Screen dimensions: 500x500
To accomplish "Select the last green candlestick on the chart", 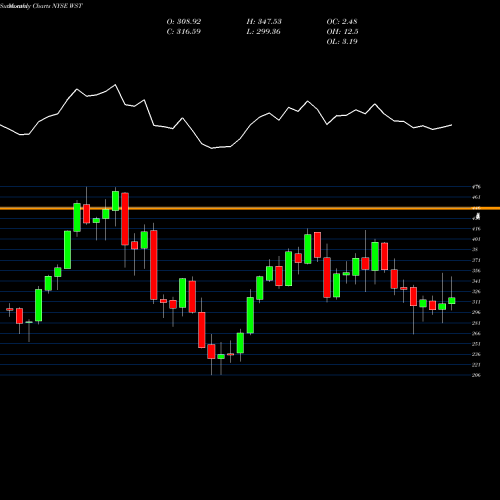I will (x=452, y=301).
